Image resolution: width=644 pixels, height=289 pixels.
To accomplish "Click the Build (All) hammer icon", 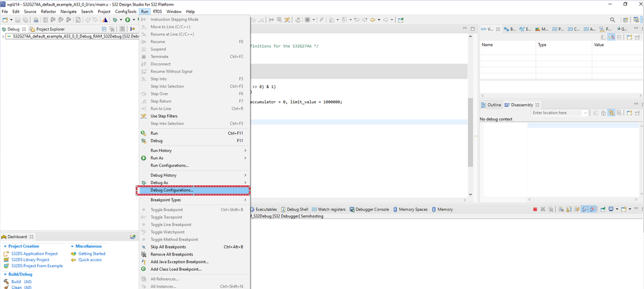I will (6, 282).
